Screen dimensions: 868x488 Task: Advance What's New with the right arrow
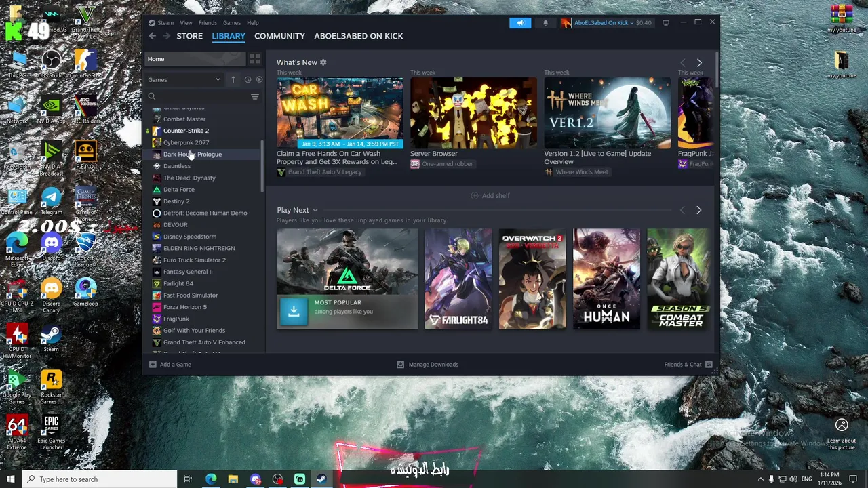point(699,62)
